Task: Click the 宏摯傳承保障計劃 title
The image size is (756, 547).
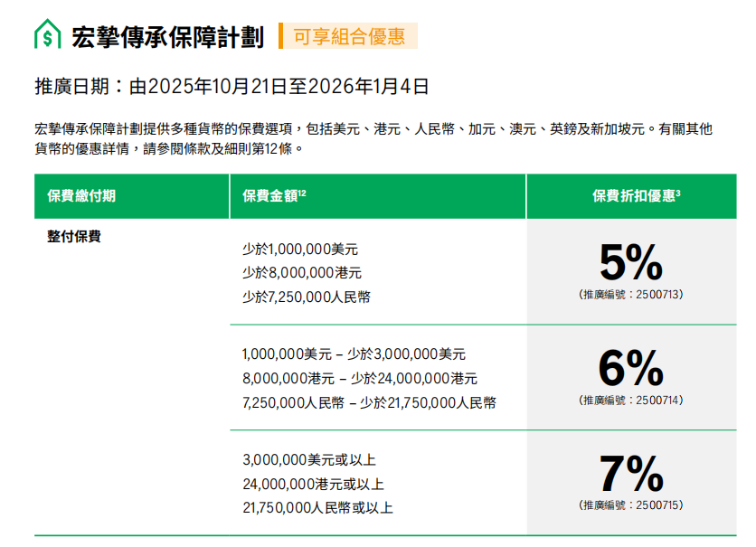Action: [167, 37]
